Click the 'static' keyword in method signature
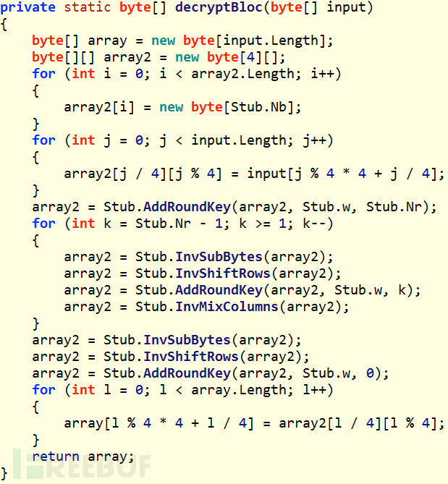The height and width of the screenshot is (484, 448). point(88,7)
